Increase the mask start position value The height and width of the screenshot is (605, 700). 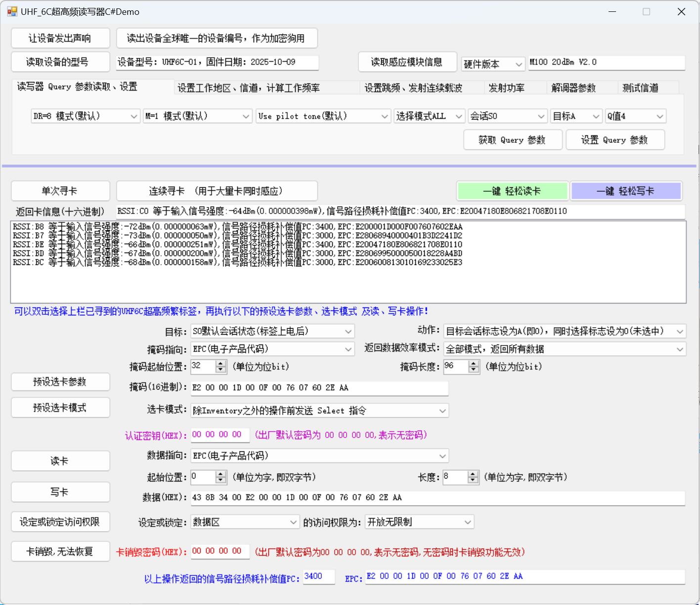(x=221, y=363)
